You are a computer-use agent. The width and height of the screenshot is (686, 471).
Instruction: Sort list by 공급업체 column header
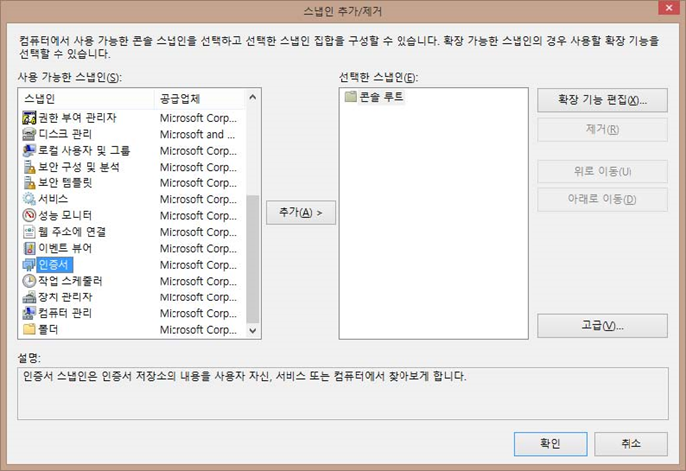pos(198,98)
